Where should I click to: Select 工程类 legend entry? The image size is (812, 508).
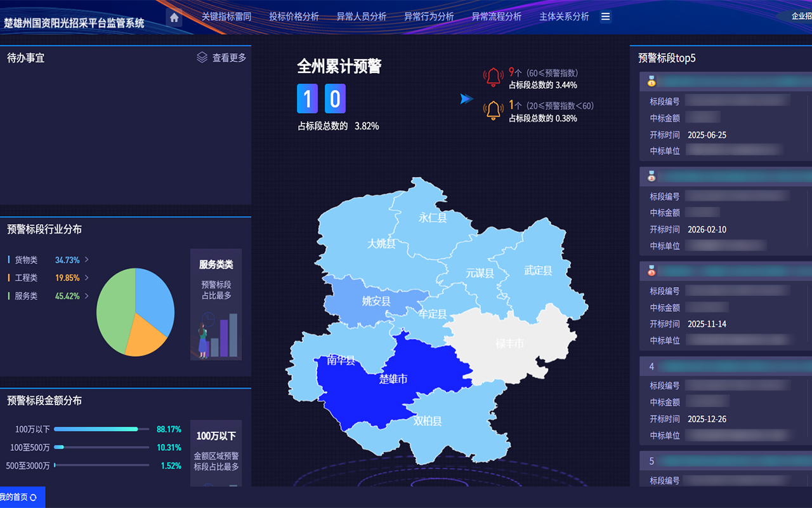(x=26, y=277)
